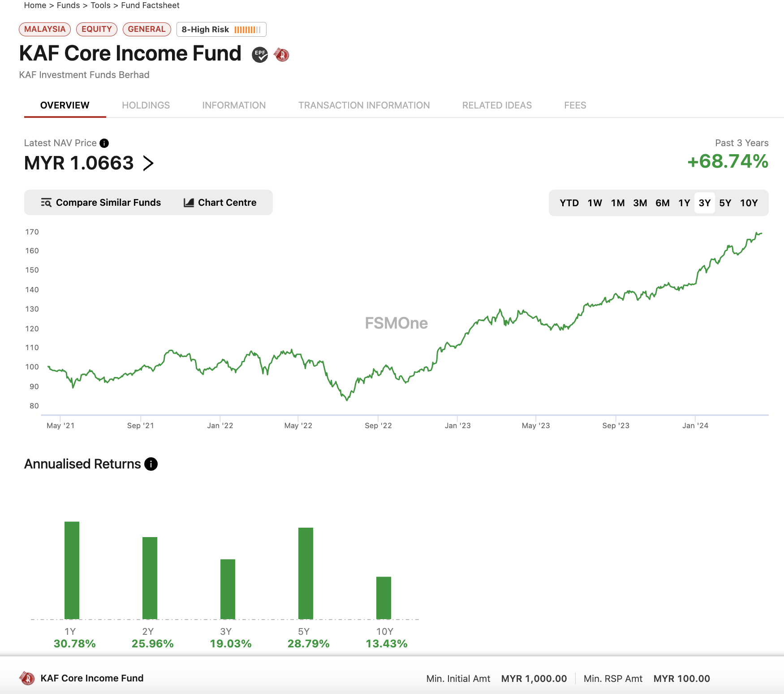
Task: Click the Compare Similar Funds magnifier icon
Action: click(46, 203)
